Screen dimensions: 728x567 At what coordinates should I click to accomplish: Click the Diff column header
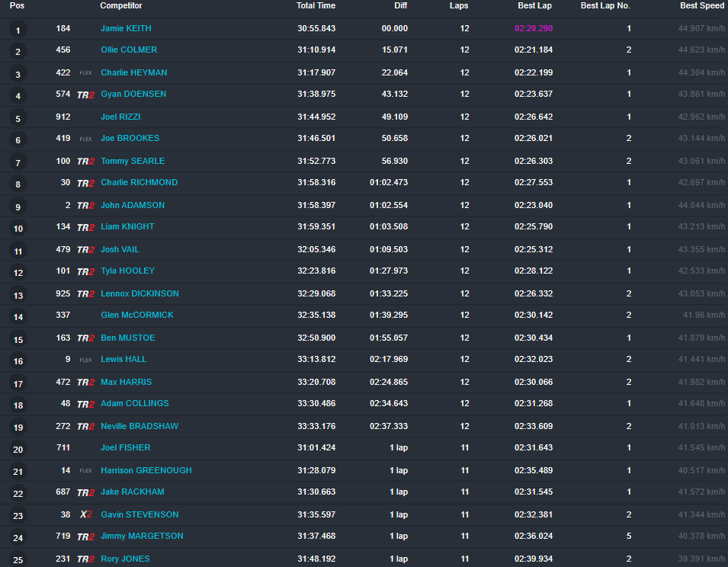tap(400, 6)
